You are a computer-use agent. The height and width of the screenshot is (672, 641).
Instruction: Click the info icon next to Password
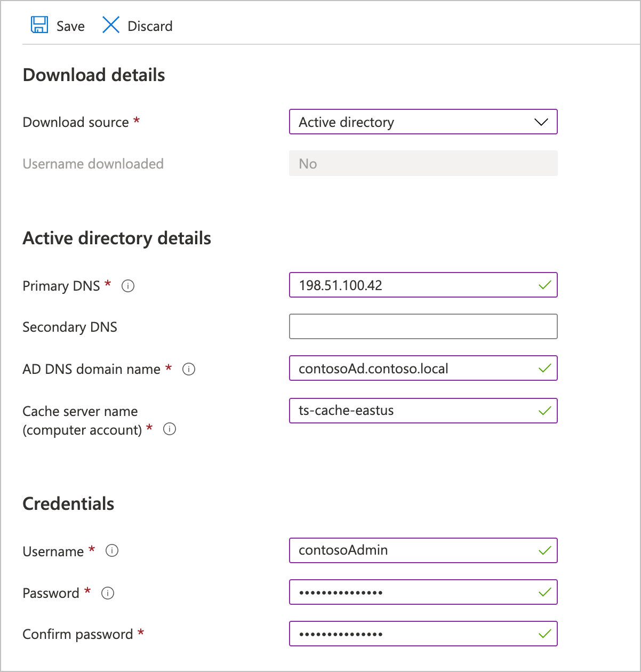click(x=107, y=593)
